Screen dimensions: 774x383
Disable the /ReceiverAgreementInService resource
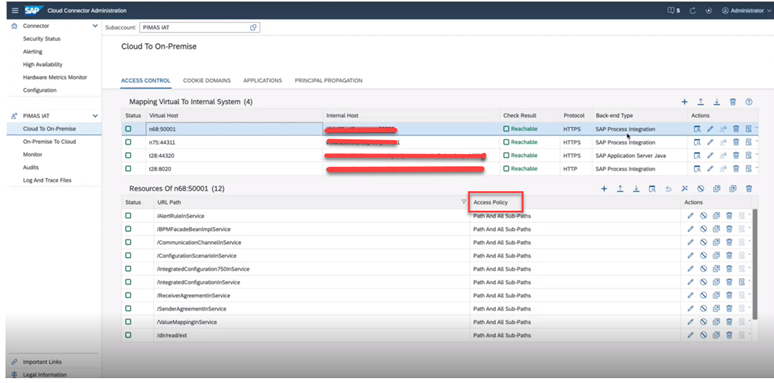(703, 295)
